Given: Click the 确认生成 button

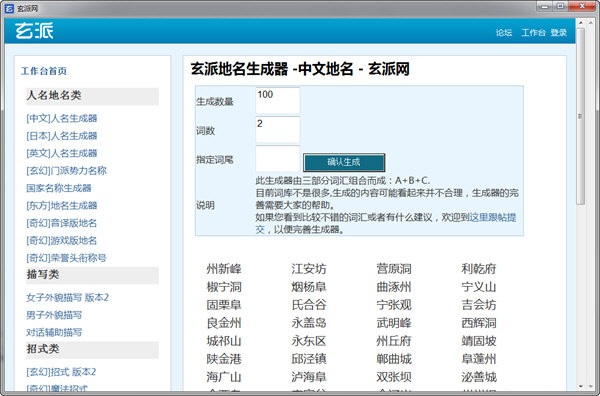Looking at the screenshot, I should [344, 162].
